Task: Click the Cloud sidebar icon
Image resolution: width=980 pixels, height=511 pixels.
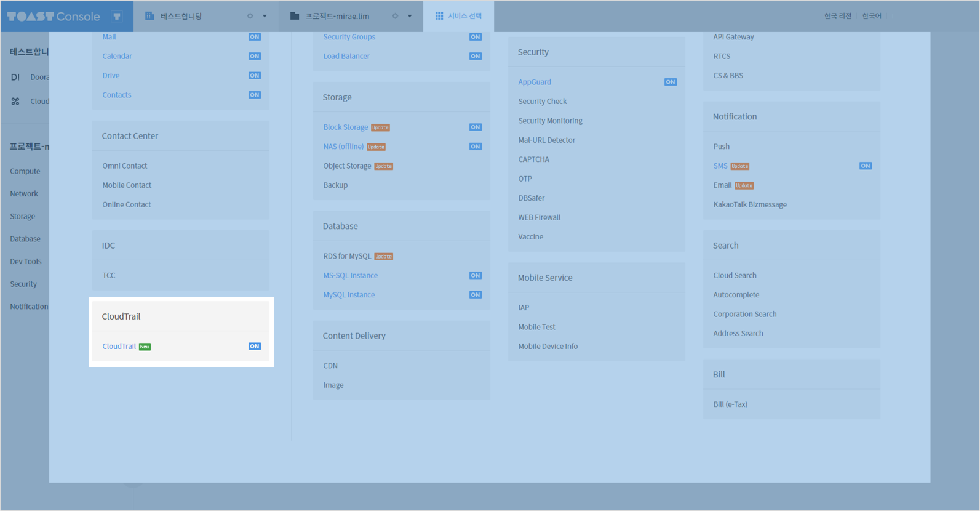Action: tap(15, 101)
